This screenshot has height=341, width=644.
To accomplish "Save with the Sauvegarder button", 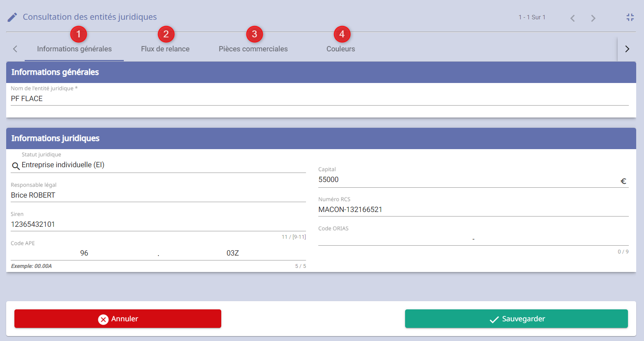I will click(x=516, y=319).
